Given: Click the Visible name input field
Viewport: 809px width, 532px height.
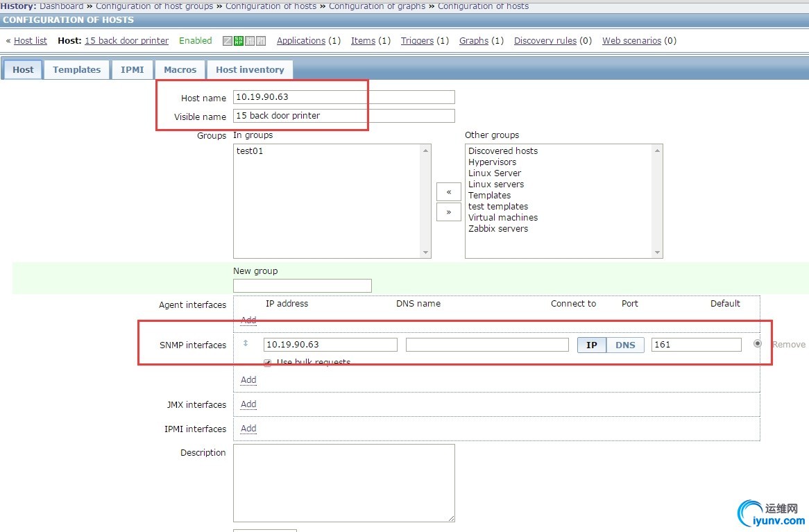Looking at the screenshot, I should pos(344,116).
